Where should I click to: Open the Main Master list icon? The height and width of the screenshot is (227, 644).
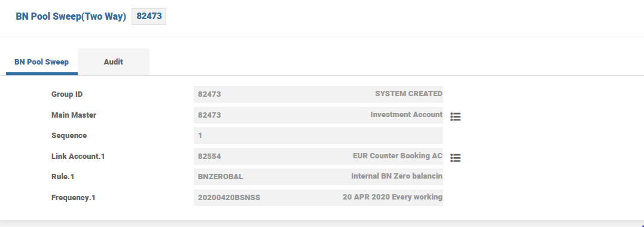pyautogui.click(x=456, y=117)
